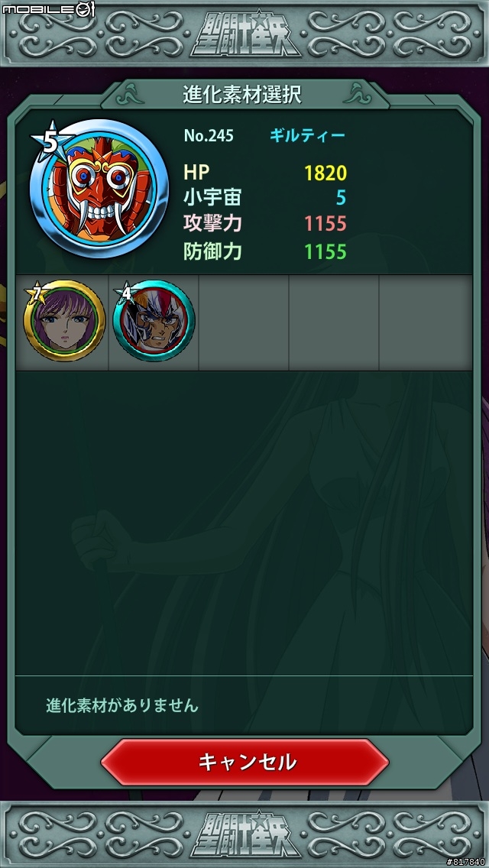Click the 進化素材がありません message
This screenshot has width=489, height=868.
(x=122, y=706)
